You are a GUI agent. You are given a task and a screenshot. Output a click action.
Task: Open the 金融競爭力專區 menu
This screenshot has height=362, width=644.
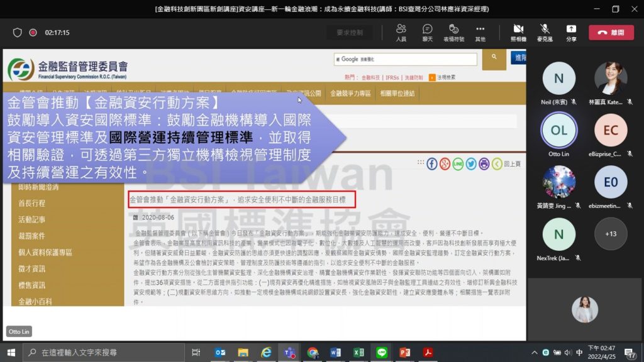(x=350, y=94)
